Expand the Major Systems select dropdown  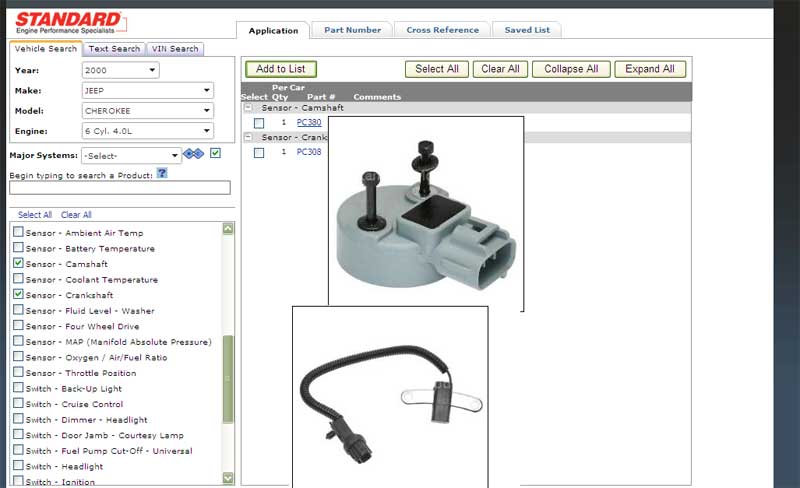pos(131,155)
